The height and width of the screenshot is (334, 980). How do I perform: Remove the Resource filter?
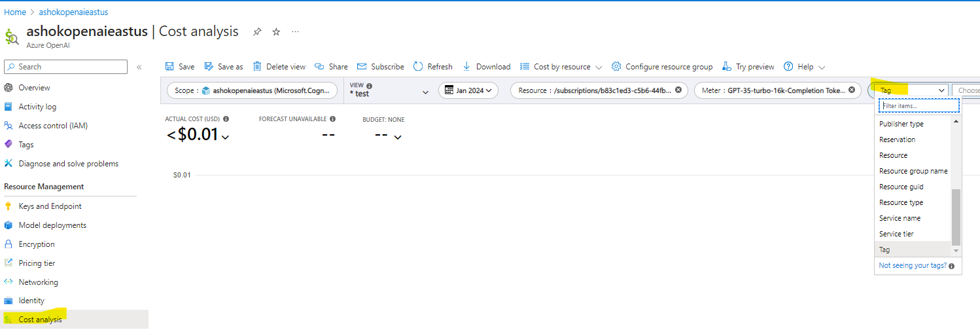click(678, 90)
